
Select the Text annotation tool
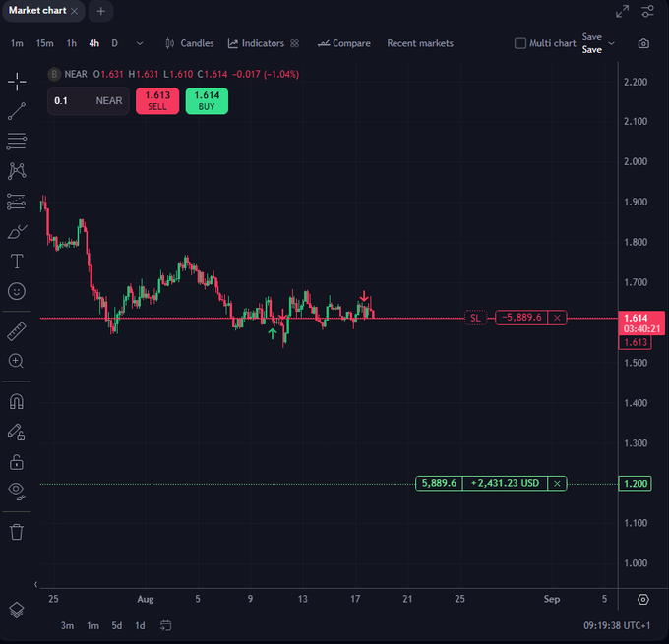[x=17, y=261]
